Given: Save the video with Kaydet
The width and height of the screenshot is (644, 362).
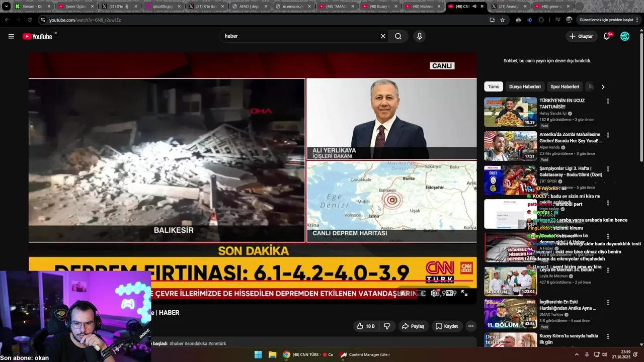Looking at the screenshot, I should coord(447,326).
